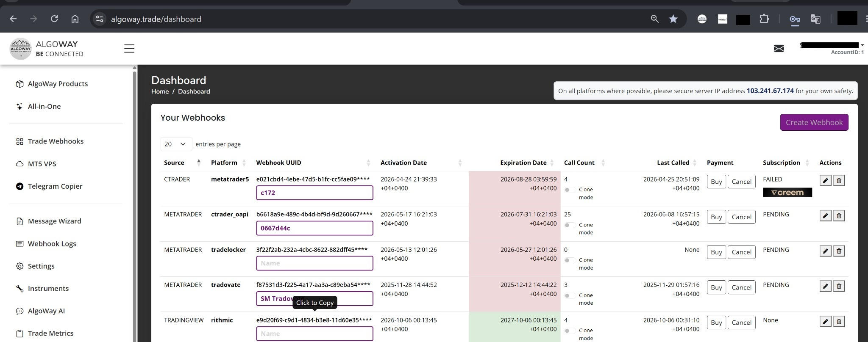Viewport: 868px width, 342px height.
Task: Click the Create Webhook button
Action: (814, 122)
